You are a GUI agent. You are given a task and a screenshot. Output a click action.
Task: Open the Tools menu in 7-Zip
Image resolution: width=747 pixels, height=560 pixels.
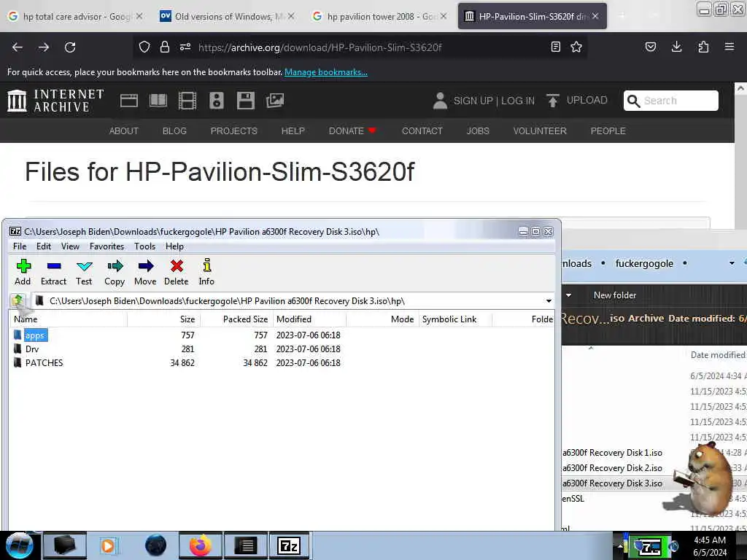click(145, 246)
